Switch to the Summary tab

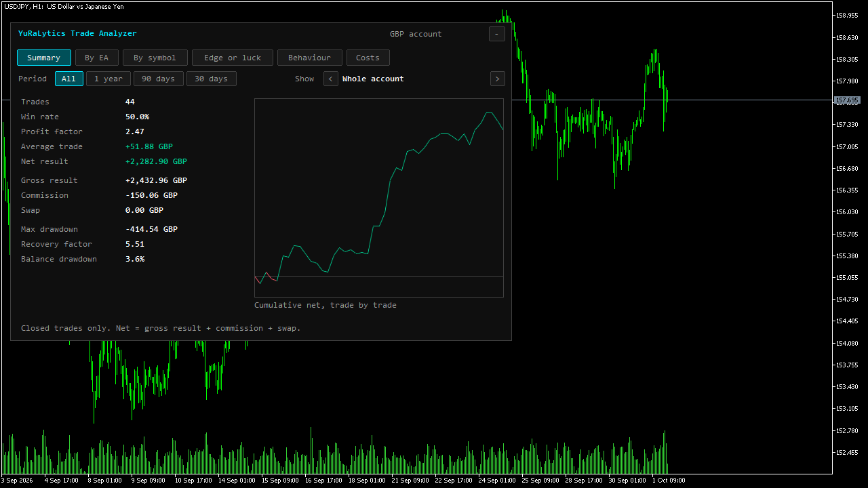(44, 58)
